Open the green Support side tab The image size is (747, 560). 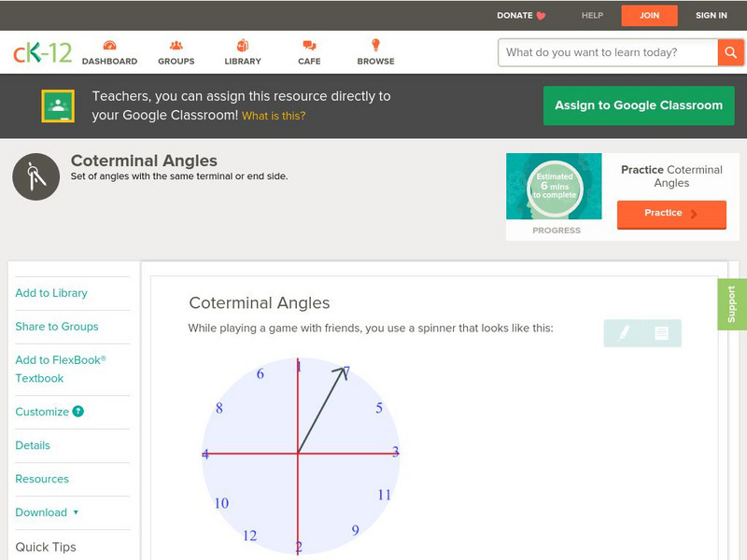point(732,304)
